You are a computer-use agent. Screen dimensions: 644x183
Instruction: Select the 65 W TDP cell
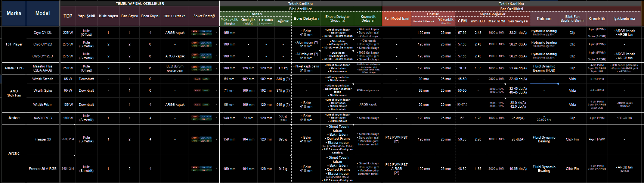click(68, 79)
